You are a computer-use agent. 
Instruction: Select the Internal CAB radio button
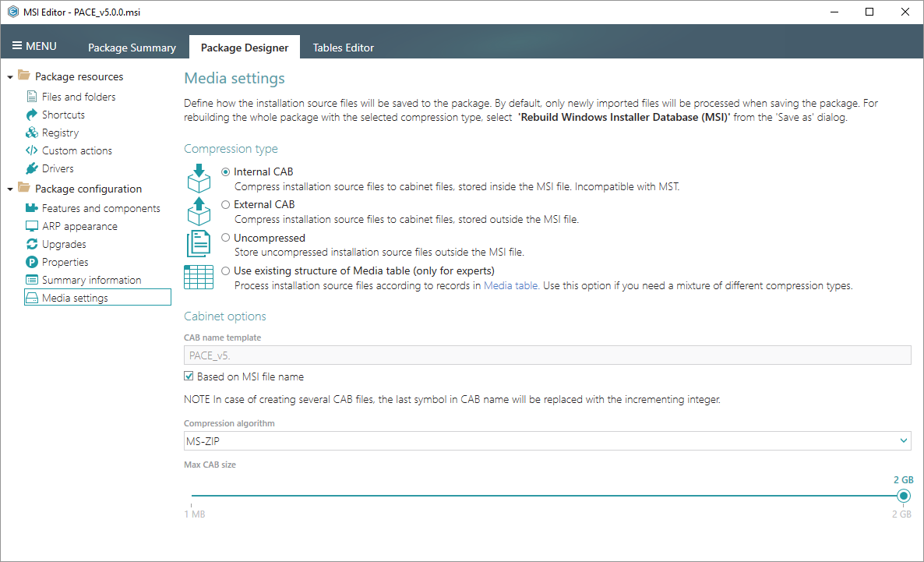coord(226,171)
